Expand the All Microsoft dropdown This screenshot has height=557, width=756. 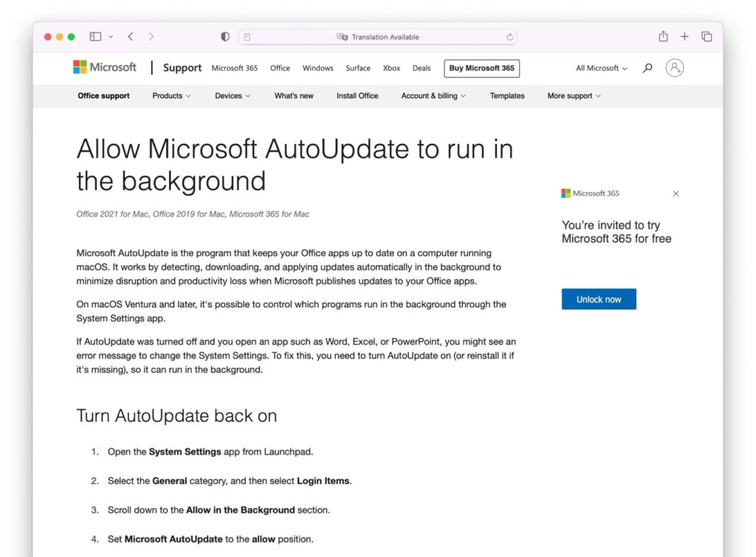pos(602,68)
